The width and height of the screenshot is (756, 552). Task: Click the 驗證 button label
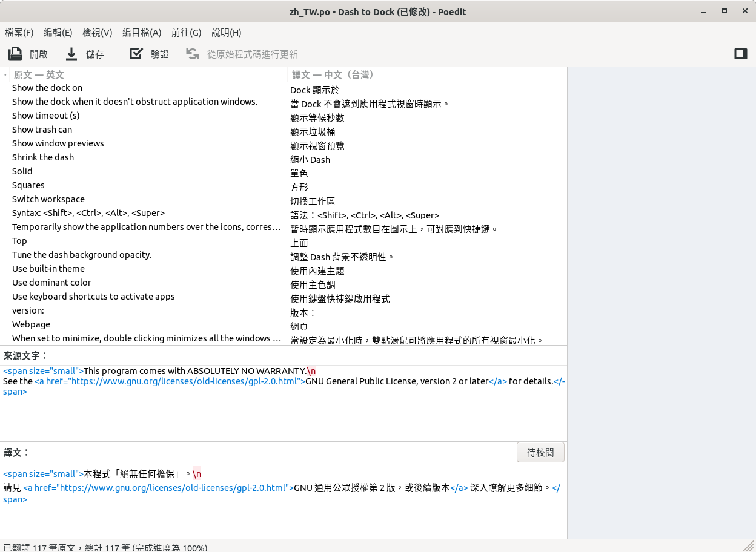160,54
